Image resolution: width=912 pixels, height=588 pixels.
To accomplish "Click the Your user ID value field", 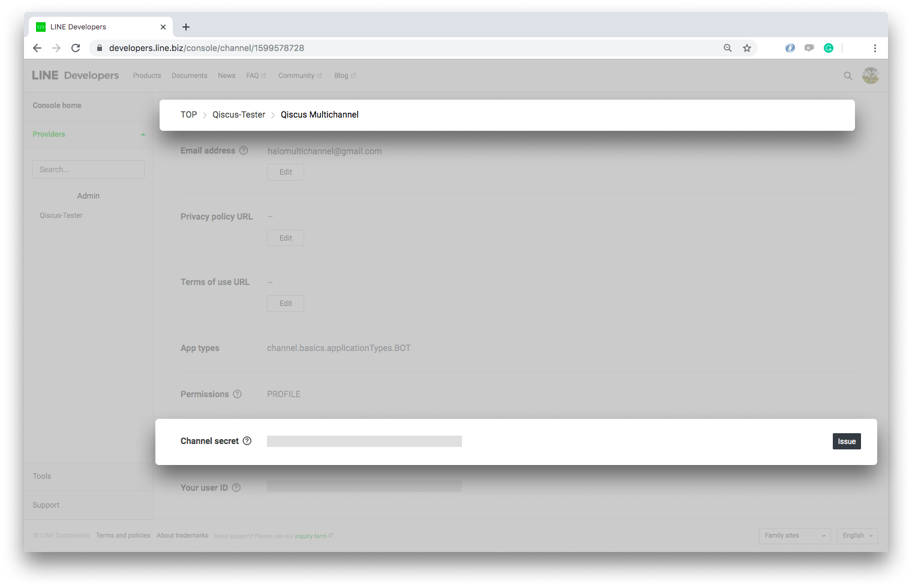I will click(364, 487).
